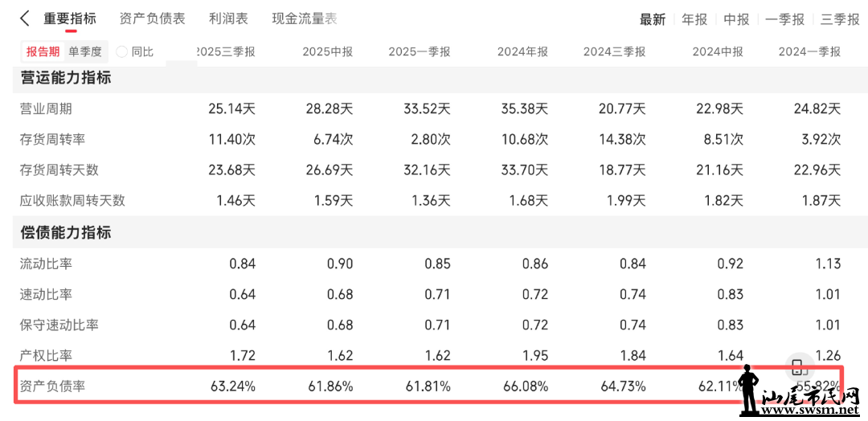Open the 资产负债表 tab
The height and width of the screenshot is (421, 868).
pyautogui.click(x=152, y=18)
